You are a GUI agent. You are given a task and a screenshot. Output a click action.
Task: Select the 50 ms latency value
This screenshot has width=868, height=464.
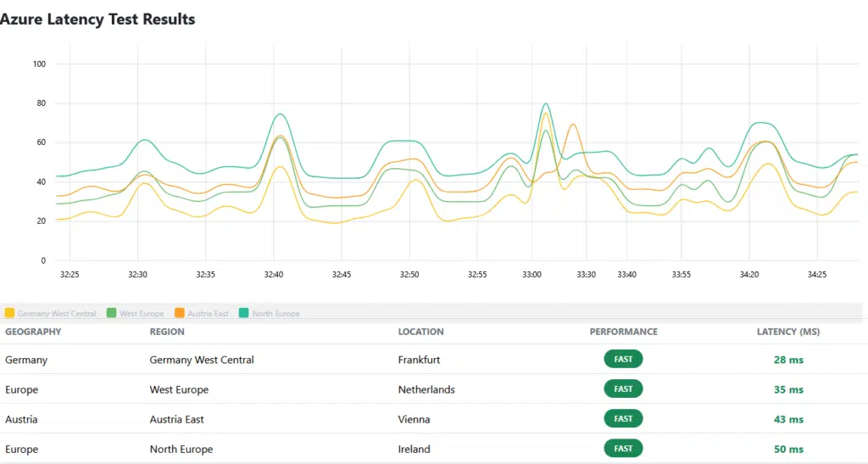coord(788,449)
